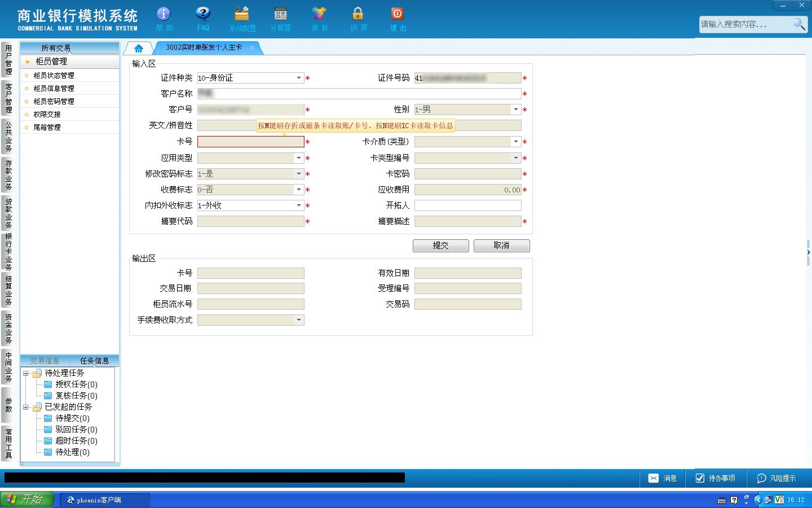Focus the 请输入搜索内容 search box
This screenshot has height=508, width=812.
[745, 24]
